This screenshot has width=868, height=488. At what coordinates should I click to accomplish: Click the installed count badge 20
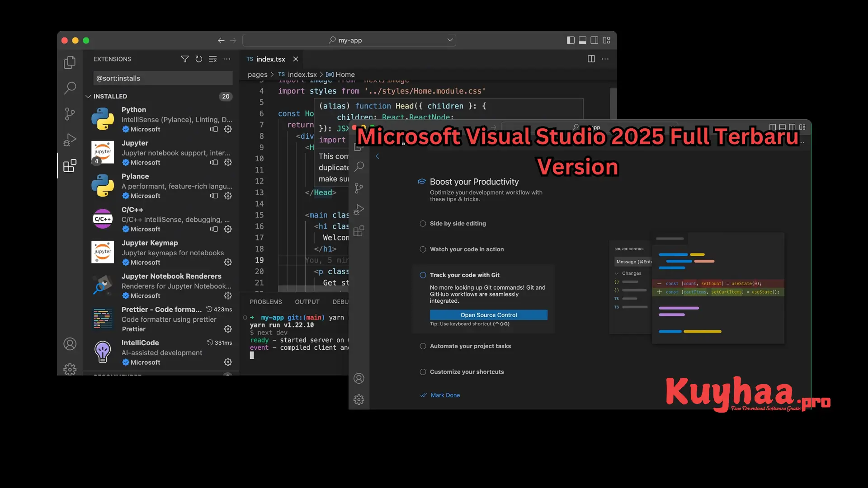pos(226,96)
